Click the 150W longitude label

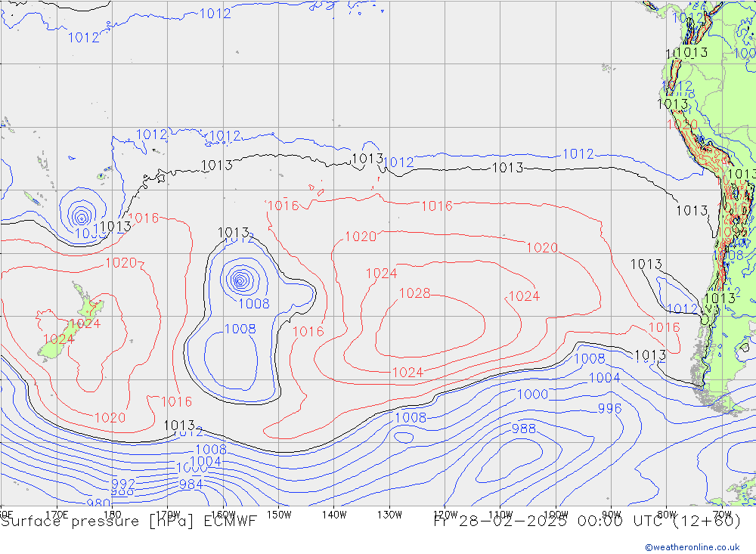coord(279,514)
